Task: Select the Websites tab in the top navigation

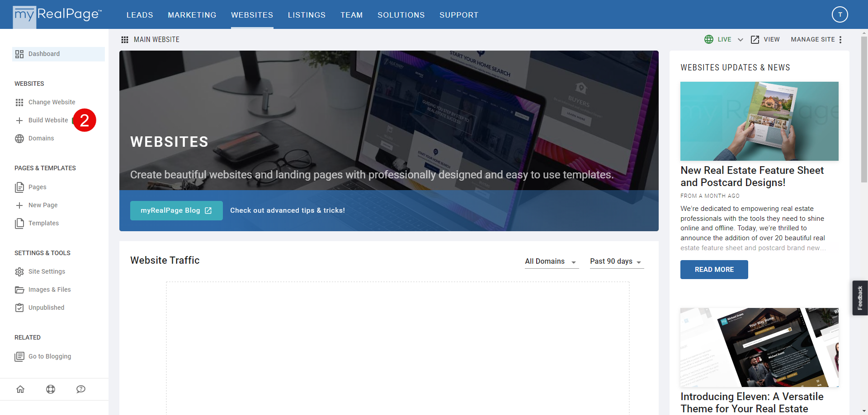Action: 252,15
